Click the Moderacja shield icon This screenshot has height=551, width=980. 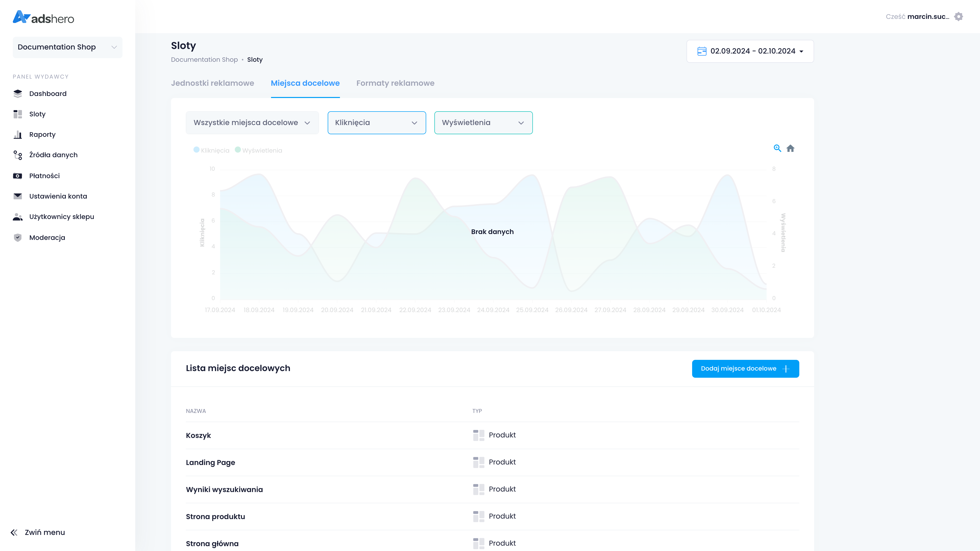(x=18, y=237)
